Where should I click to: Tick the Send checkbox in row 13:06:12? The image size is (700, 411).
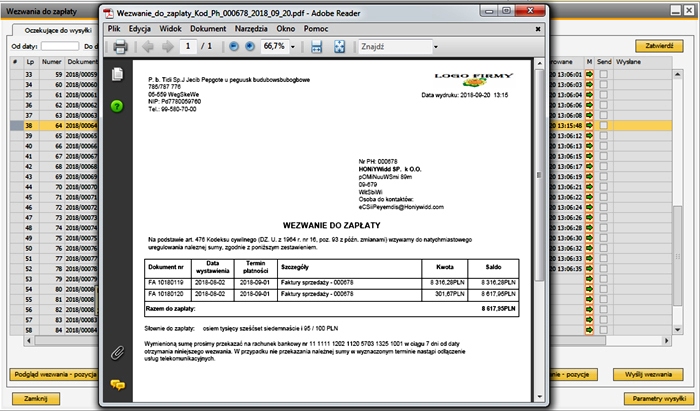[603, 136]
